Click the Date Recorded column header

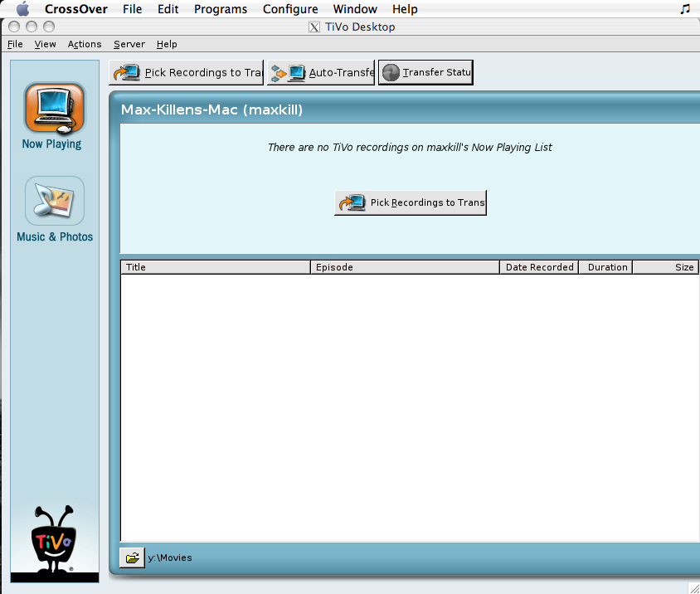[x=539, y=266]
